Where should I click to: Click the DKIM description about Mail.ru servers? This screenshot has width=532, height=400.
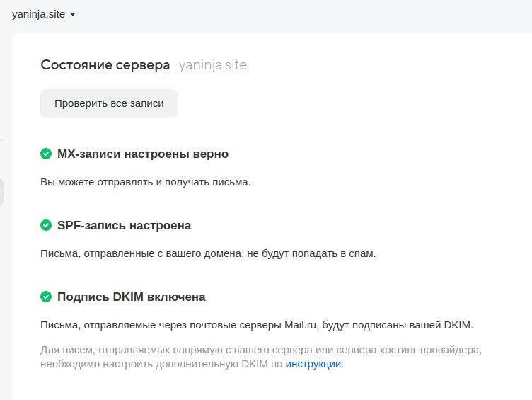(x=257, y=325)
